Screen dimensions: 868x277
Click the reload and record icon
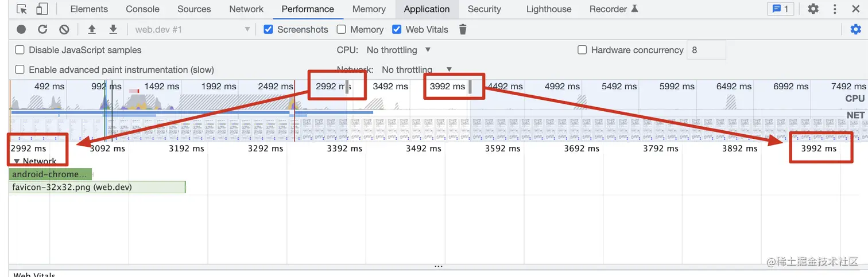pos(42,29)
